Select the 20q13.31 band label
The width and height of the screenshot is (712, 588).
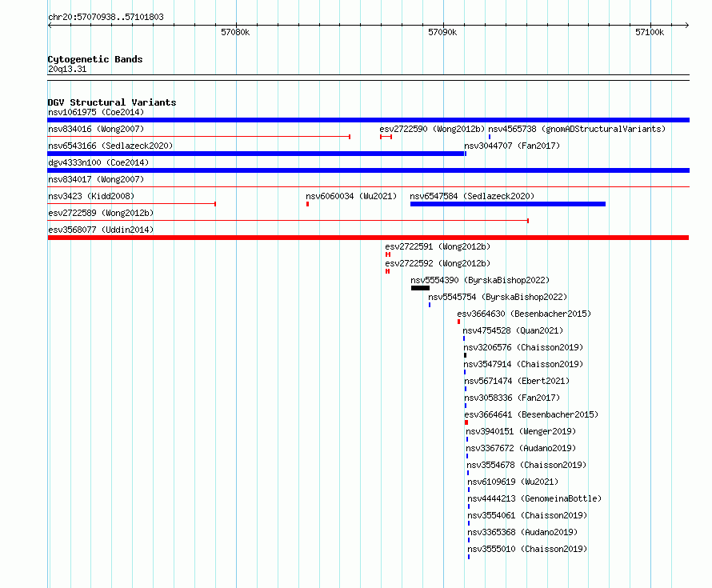67,69
